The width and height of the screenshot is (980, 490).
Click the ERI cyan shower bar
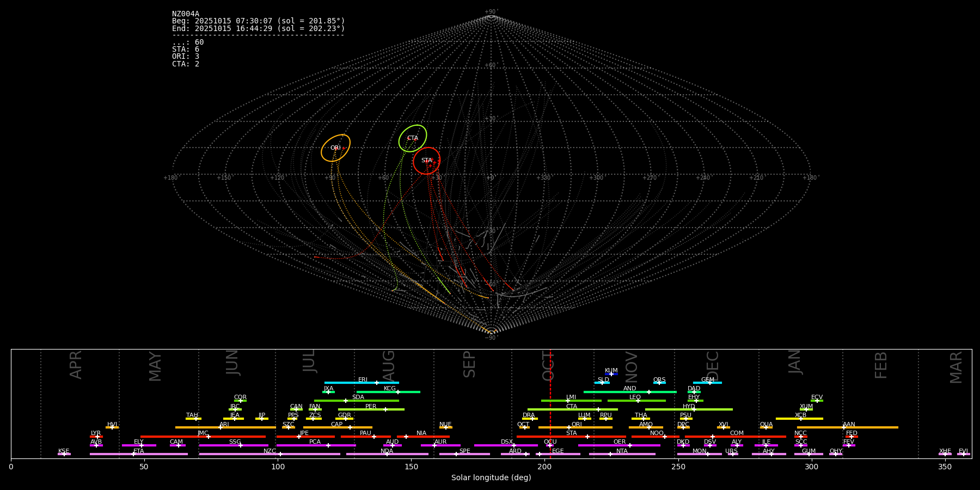[x=362, y=383]
